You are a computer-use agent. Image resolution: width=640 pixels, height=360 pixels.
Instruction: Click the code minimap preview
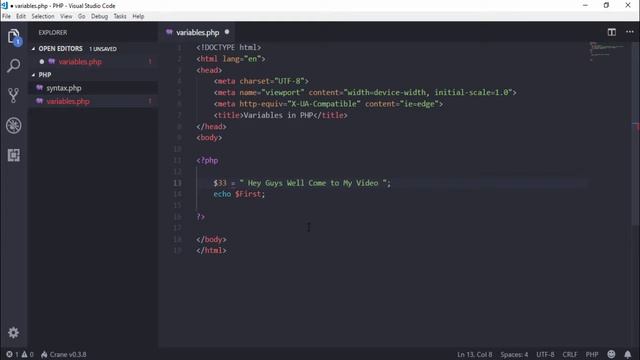[x=607, y=51]
